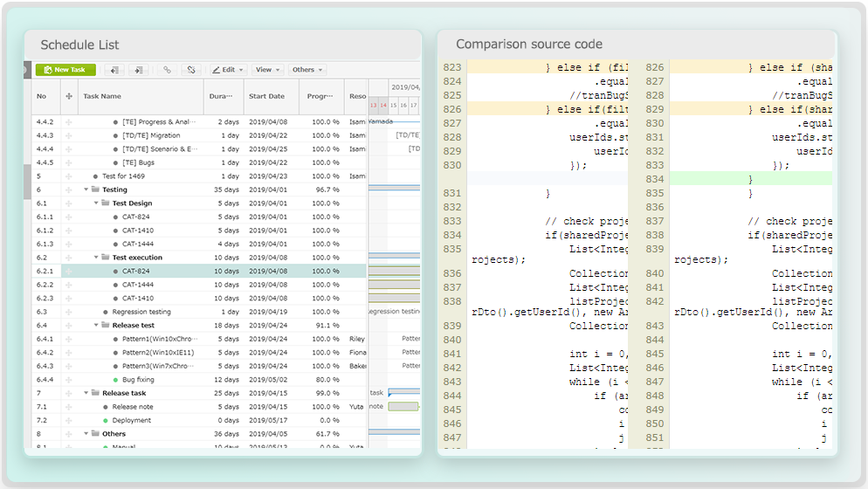Screen dimensions: 868x489
Task: Link tasks using the chain icon
Action: (167, 70)
